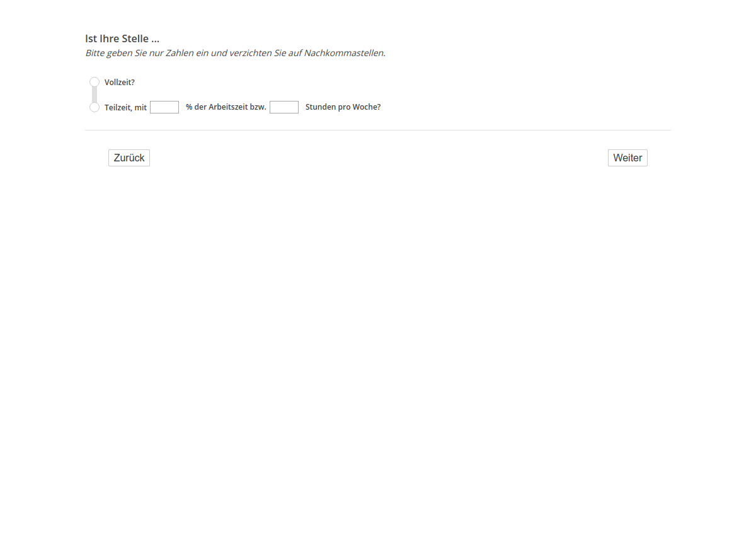Click the horizontal divider below the question
The height and width of the screenshot is (556, 756).
click(378, 130)
